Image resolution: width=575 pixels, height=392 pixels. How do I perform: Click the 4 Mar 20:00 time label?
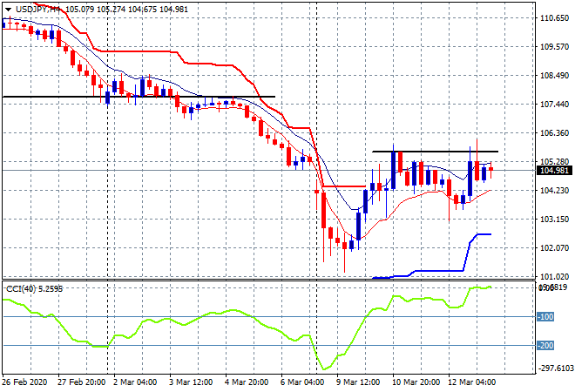247,382
